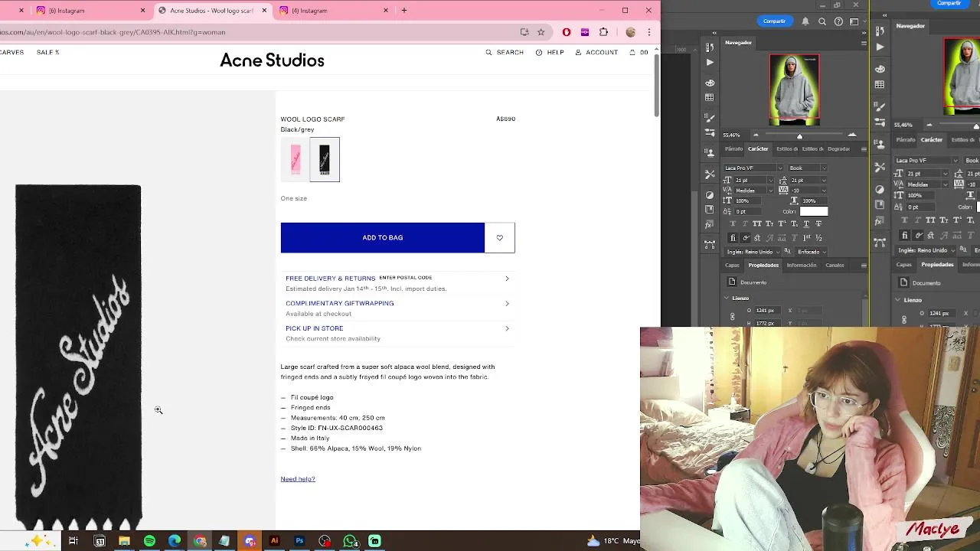Open shopping bag icon on Acne Studios
This screenshot has height=551, width=980.
pos(632,52)
